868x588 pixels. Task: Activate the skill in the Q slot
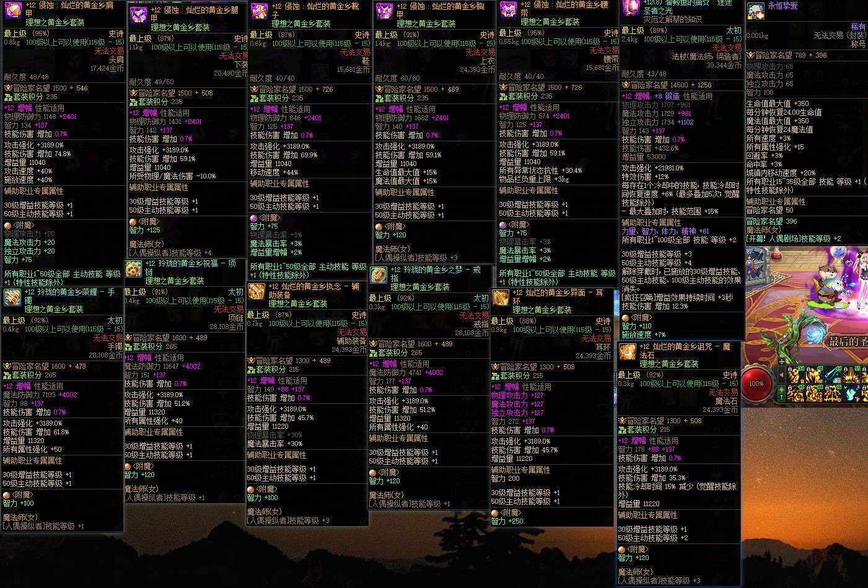click(x=796, y=375)
